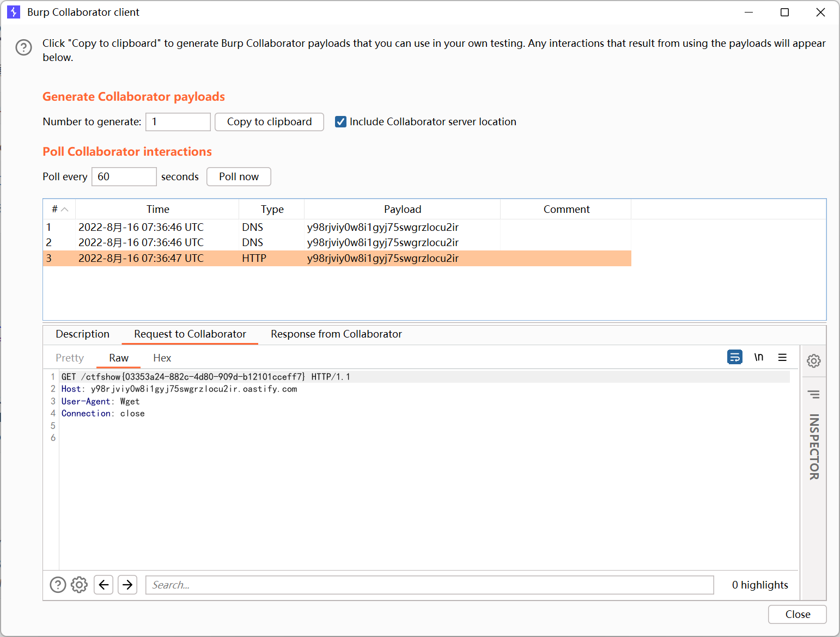Open the message editor hamburger menu
The width and height of the screenshot is (840, 637).
pyautogui.click(x=782, y=357)
